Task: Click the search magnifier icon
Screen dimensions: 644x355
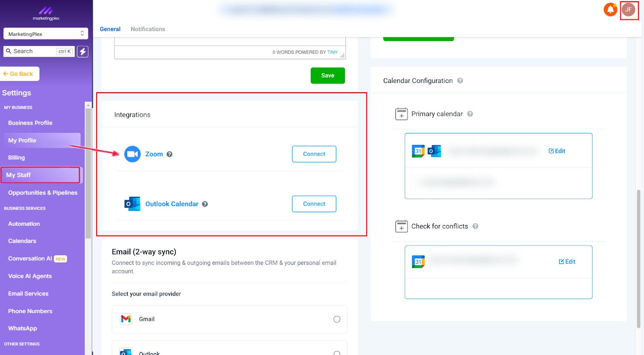Action: point(8,51)
